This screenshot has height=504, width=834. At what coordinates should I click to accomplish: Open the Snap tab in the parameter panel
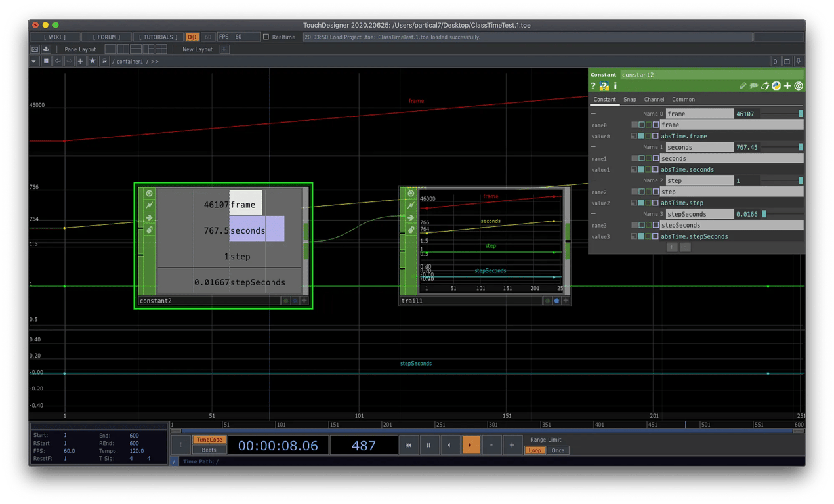coord(630,100)
